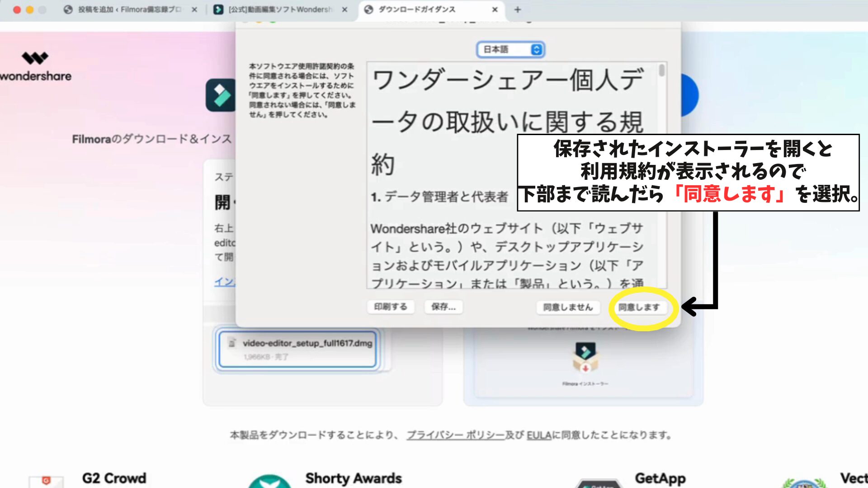Close the ダウンロードガイダンス tab
The width and height of the screenshot is (868, 488).
[495, 9]
